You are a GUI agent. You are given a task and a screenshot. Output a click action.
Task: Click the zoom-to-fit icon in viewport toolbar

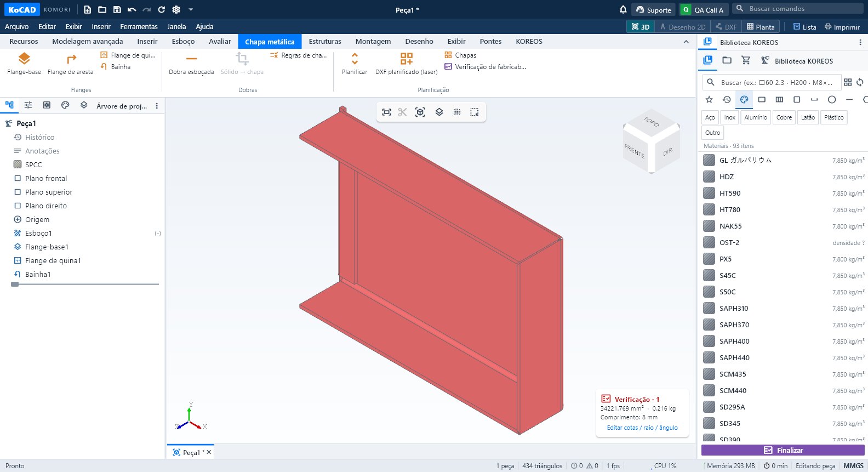click(386, 112)
